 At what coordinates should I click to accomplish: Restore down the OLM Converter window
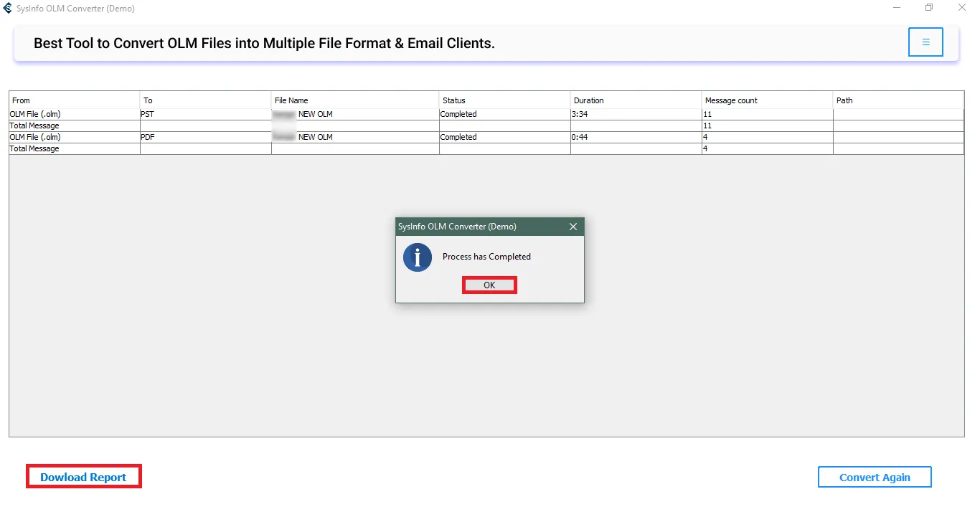[x=929, y=8]
